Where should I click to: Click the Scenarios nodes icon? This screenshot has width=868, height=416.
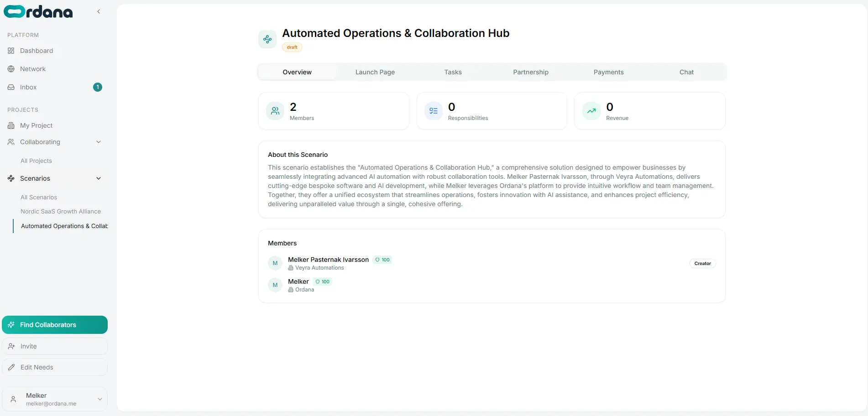click(x=11, y=178)
